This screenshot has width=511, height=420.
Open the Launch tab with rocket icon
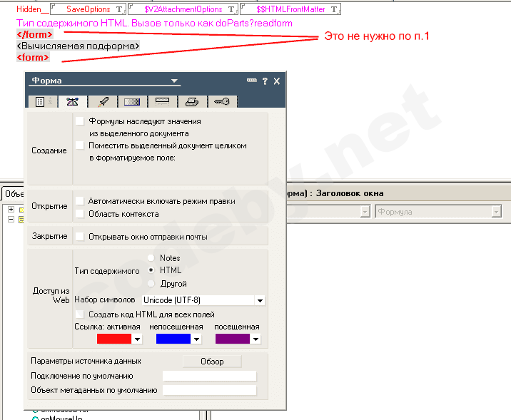(x=103, y=102)
